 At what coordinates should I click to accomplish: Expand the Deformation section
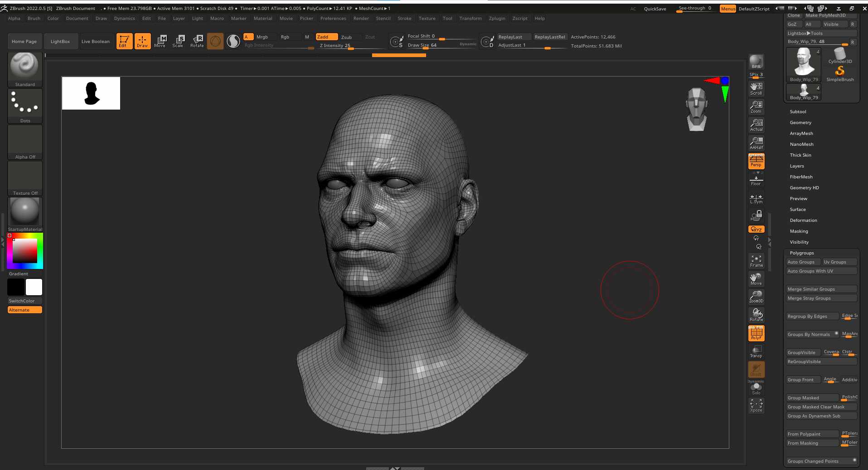coord(803,221)
